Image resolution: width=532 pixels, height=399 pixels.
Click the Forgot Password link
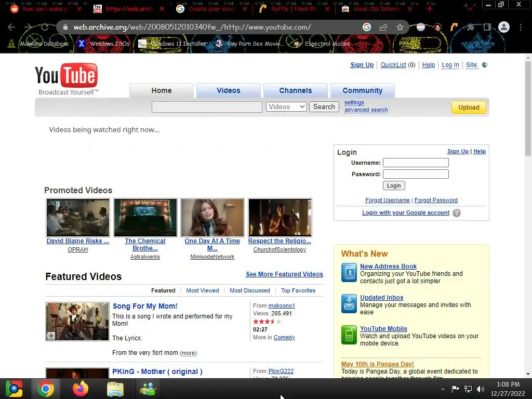(x=436, y=200)
